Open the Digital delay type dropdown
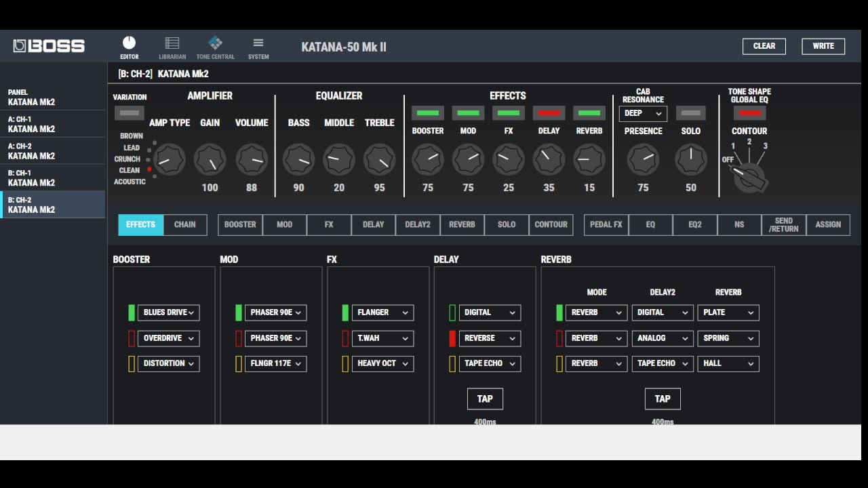 point(490,312)
